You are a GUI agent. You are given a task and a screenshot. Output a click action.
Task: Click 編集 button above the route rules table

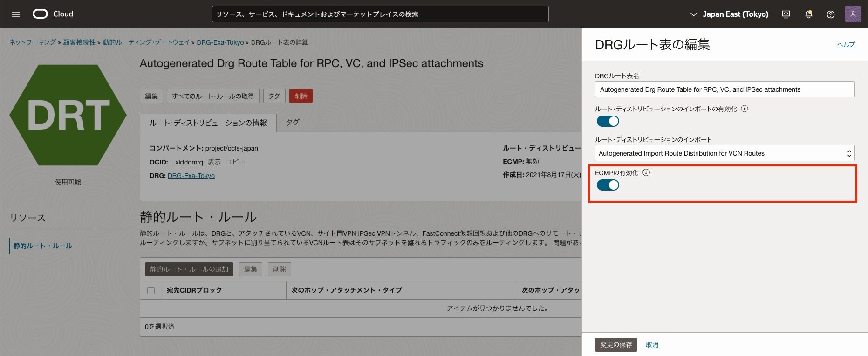point(251,269)
